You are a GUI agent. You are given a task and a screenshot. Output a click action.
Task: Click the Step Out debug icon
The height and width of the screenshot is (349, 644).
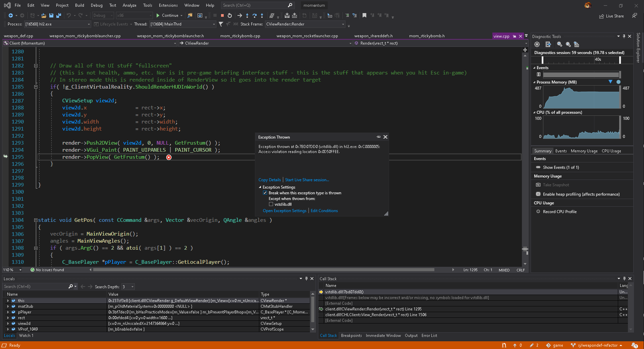click(262, 15)
